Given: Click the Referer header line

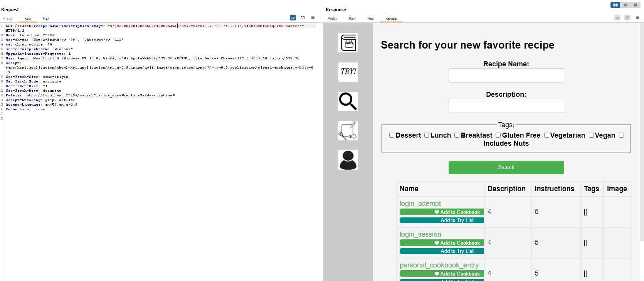Looking at the screenshot, I should coord(90,95).
